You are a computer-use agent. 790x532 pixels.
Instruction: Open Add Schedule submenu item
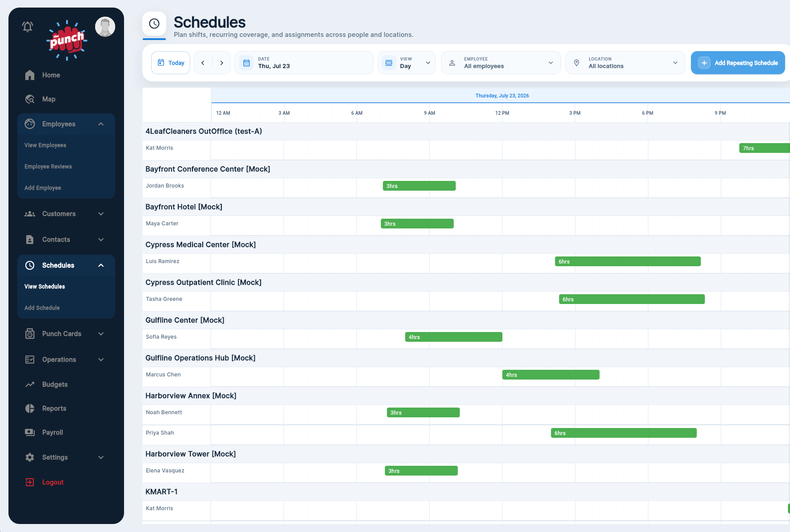42,308
